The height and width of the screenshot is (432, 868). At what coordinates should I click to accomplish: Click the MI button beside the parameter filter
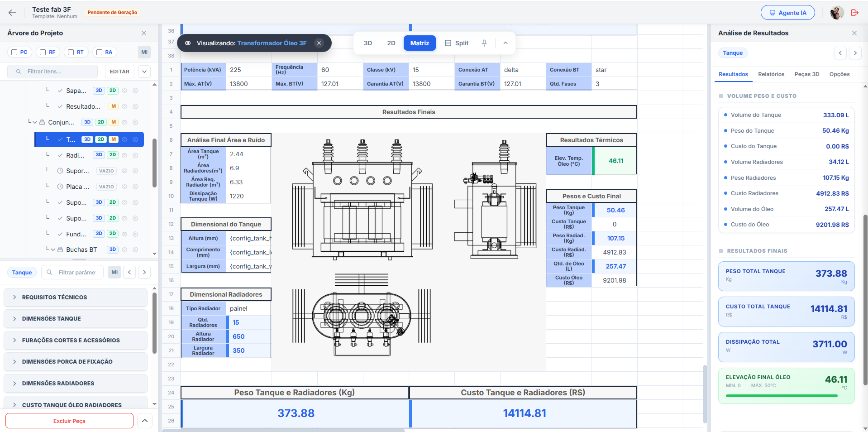coord(114,272)
